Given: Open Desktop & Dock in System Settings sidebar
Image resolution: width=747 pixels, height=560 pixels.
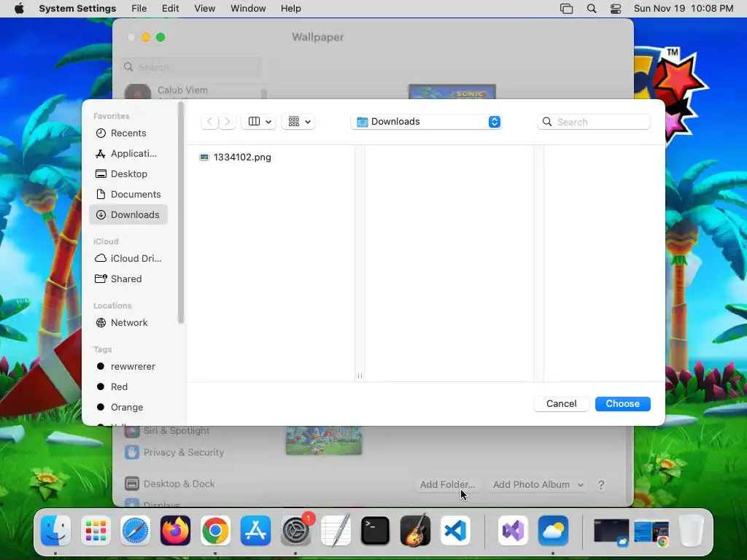Looking at the screenshot, I should pyautogui.click(x=169, y=484).
